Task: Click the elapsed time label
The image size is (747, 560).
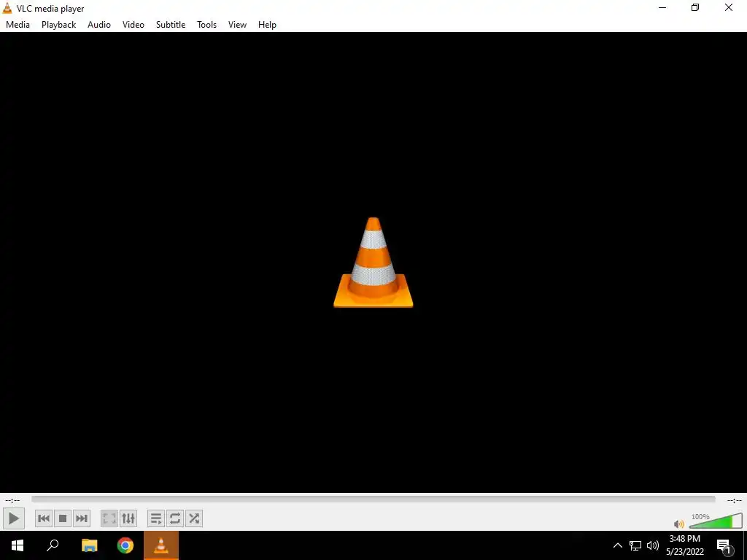Action: click(12, 500)
